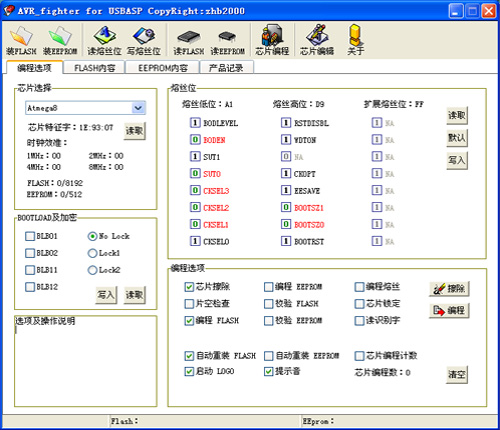This screenshot has height=430, width=500.
Task: Select the Lock1 radio button
Action: coord(92,253)
